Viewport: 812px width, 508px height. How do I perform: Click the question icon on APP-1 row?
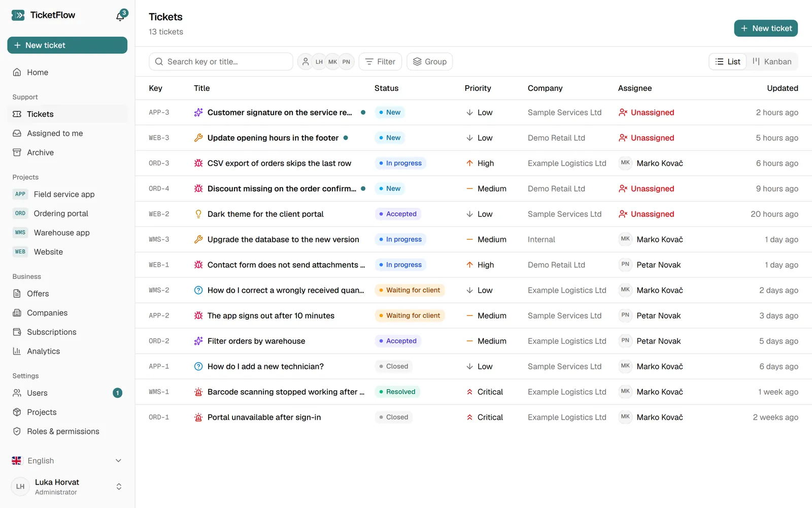pos(198,366)
